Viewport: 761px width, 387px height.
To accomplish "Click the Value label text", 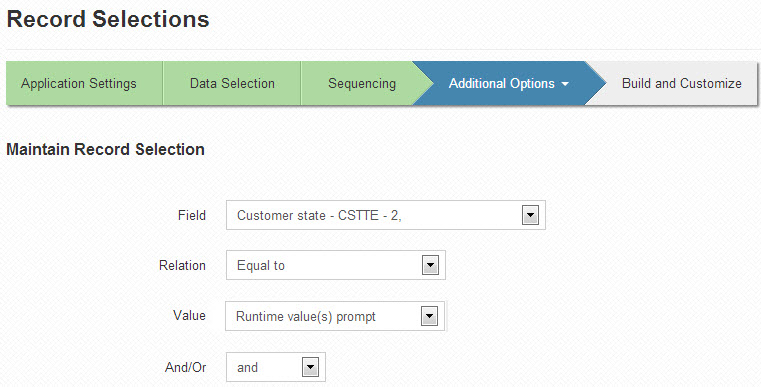I will [x=189, y=316].
